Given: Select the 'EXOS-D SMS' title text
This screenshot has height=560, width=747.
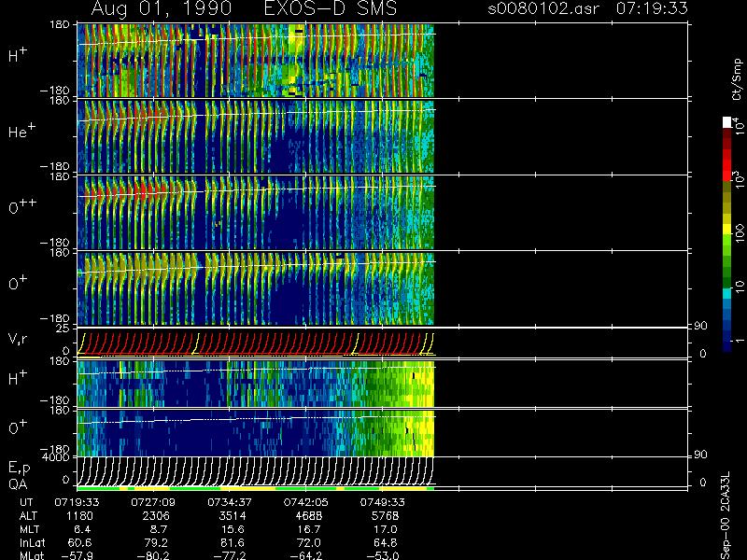Looking at the screenshot, I should click(330, 8).
